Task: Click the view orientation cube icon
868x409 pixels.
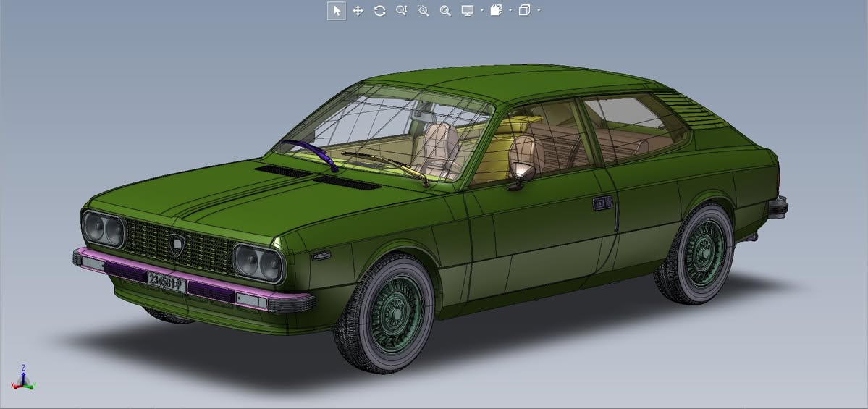Action: tap(496, 11)
